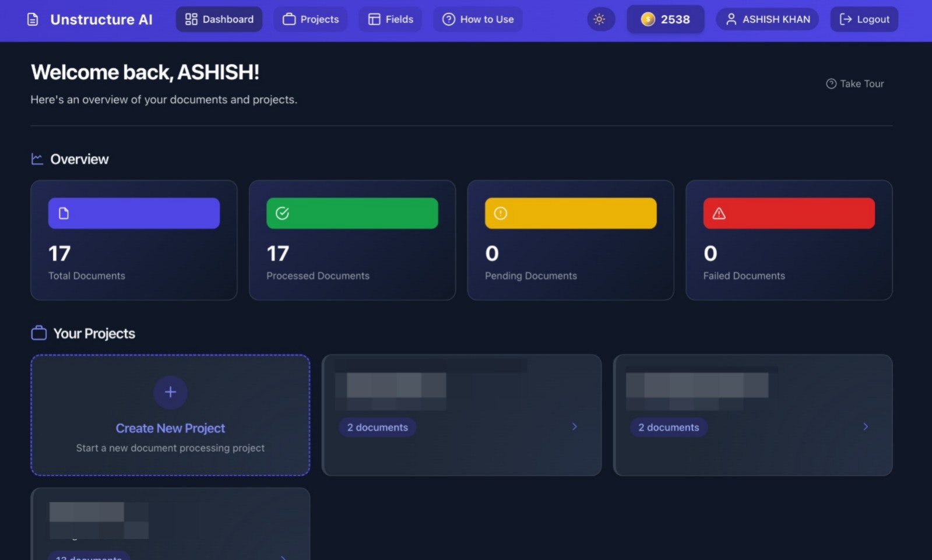Click the Your Projects heading text

(x=94, y=333)
